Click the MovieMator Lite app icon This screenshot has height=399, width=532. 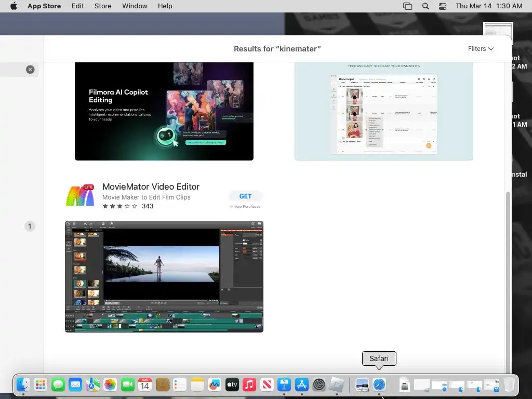80,195
